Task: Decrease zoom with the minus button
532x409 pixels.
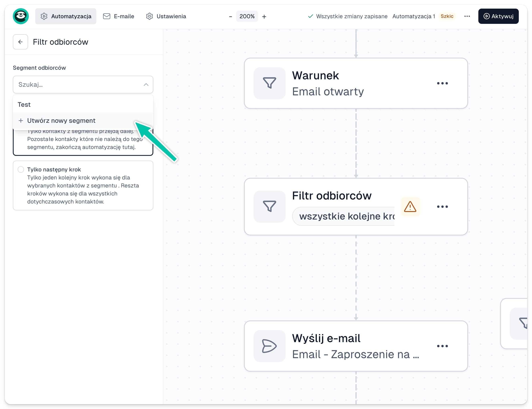Action: (x=230, y=17)
